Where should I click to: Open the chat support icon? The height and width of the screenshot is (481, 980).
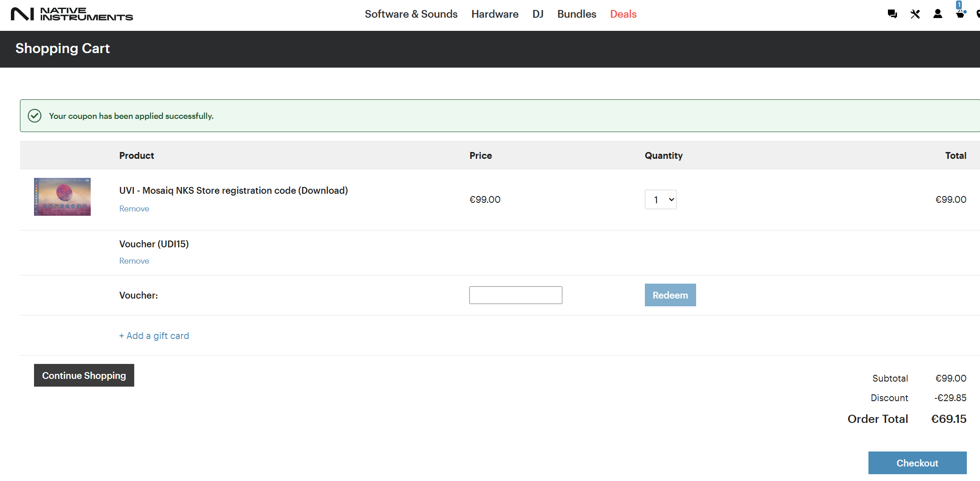coord(892,14)
